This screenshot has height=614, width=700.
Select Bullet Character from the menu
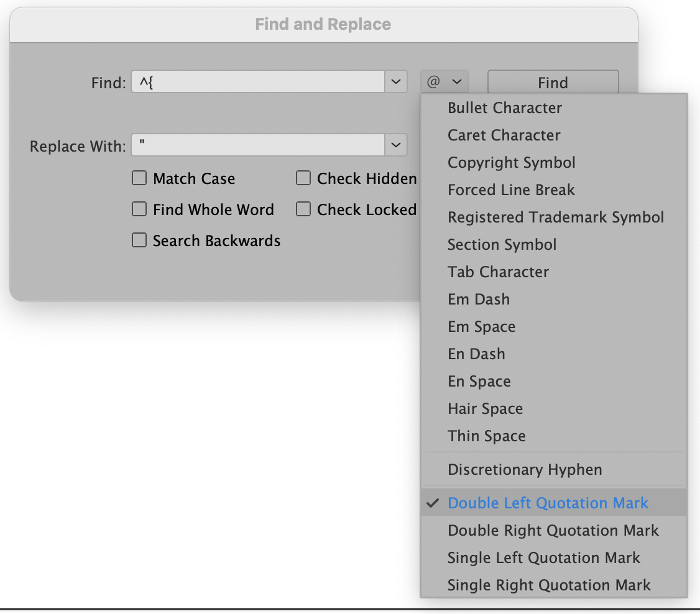(504, 108)
